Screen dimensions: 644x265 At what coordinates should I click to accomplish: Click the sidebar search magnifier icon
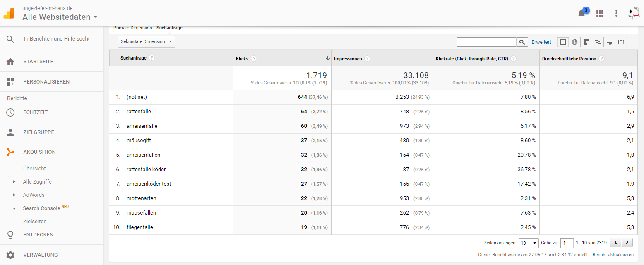[x=10, y=39]
